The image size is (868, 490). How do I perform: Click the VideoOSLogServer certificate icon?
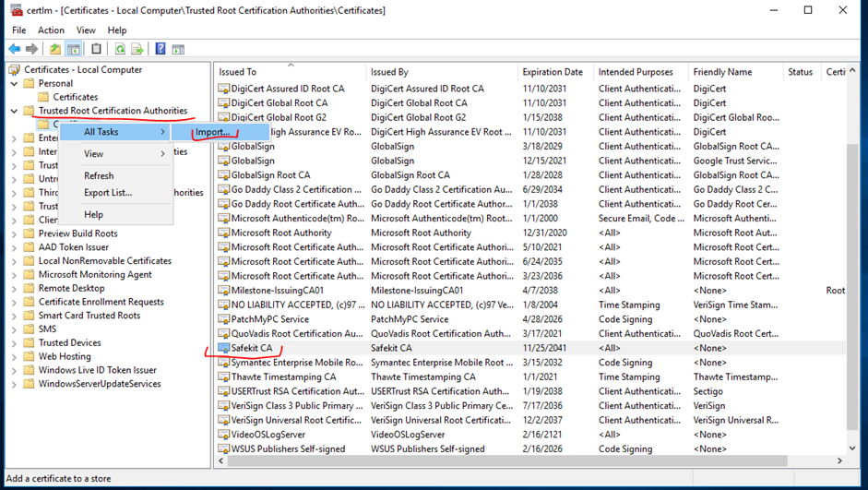point(223,435)
